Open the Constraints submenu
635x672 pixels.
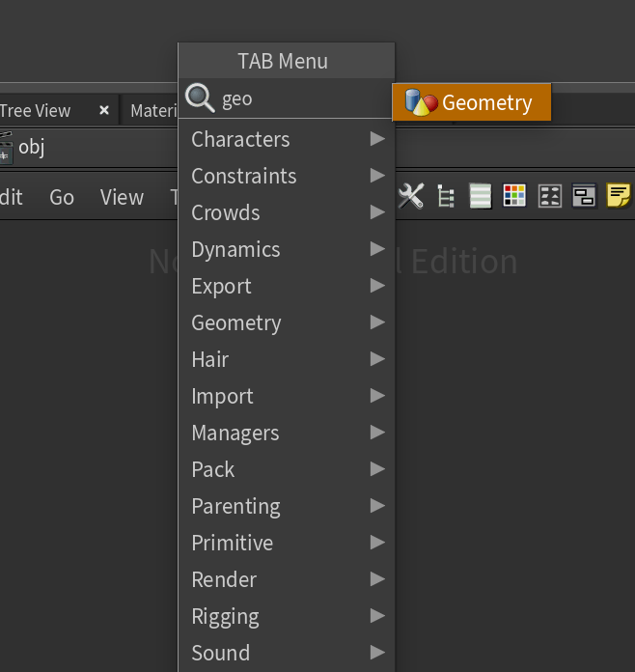coord(287,176)
